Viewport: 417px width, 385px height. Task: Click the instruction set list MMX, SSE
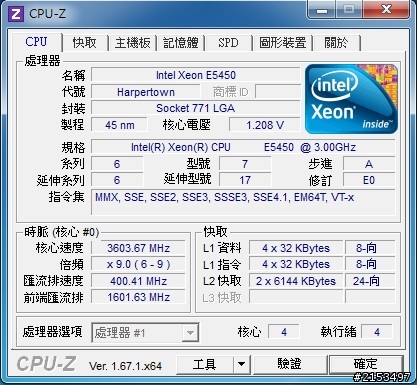point(243,202)
